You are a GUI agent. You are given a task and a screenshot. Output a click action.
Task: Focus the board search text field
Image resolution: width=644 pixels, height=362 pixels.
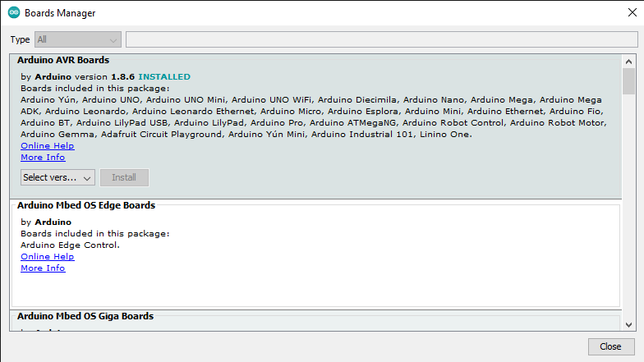381,39
